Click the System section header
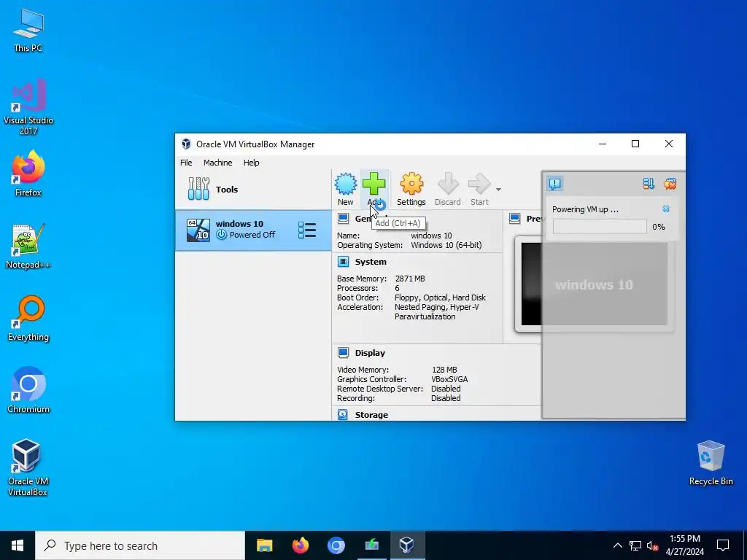Screen dimensions: 747x560 [x=371, y=262]
